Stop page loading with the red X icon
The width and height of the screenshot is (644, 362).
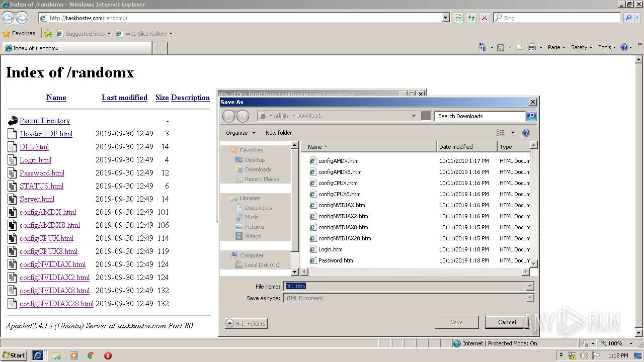(485, 18)
